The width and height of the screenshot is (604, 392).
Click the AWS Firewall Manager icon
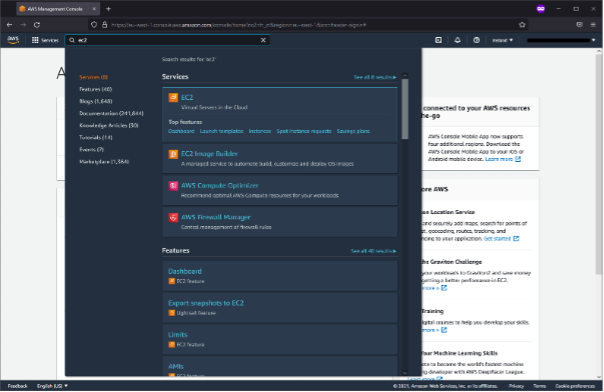point(173,218)
